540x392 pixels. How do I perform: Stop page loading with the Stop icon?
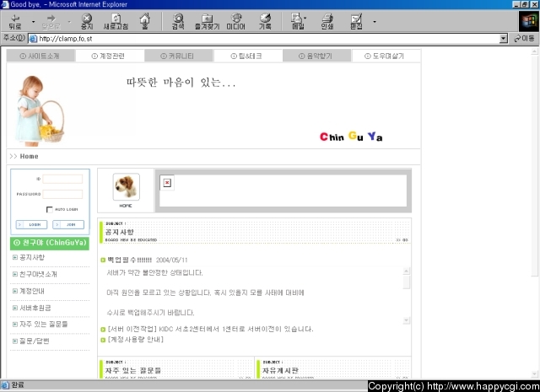(x=87, y=22)
